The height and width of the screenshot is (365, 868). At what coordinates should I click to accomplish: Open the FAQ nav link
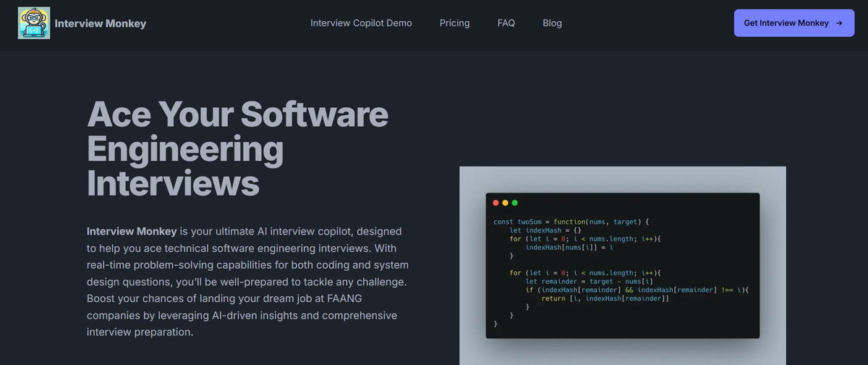tap(506, 23)
